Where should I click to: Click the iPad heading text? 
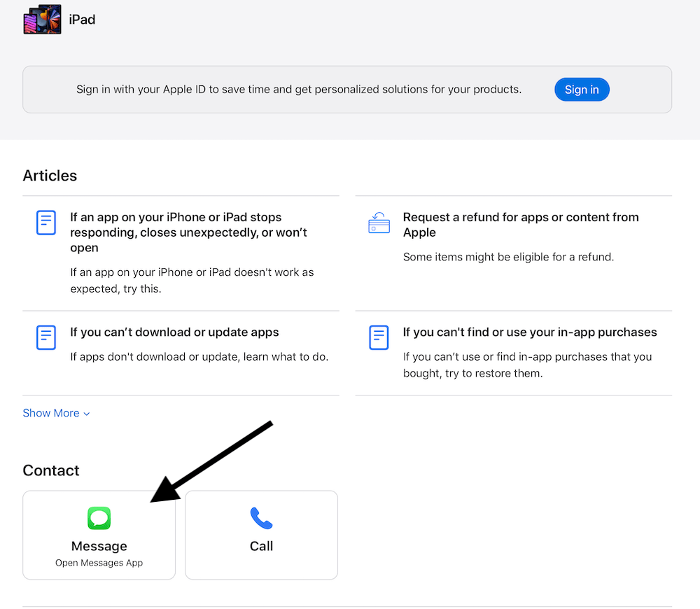[82, 20]
